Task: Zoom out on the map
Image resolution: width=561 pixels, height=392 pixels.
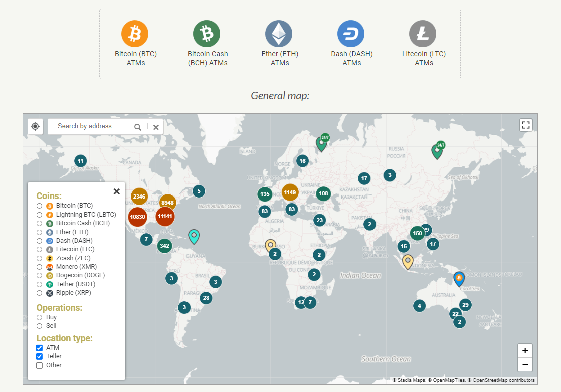Action: 525,365
